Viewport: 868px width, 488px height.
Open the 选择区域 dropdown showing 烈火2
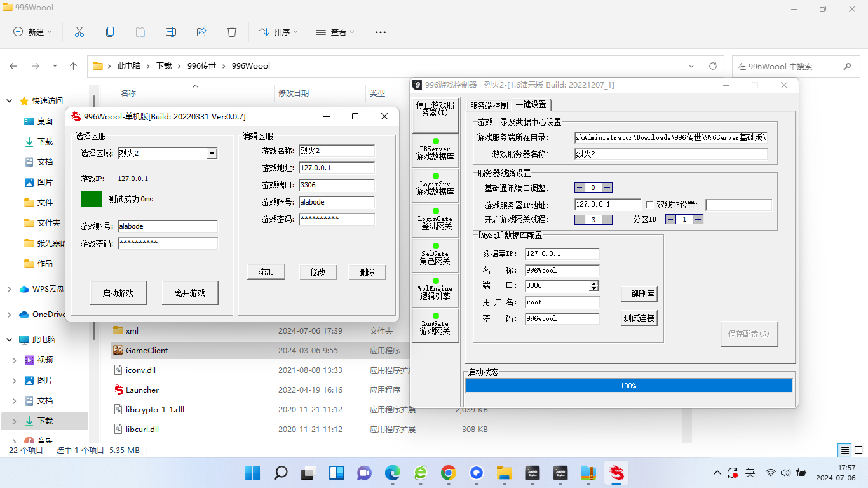212,153
